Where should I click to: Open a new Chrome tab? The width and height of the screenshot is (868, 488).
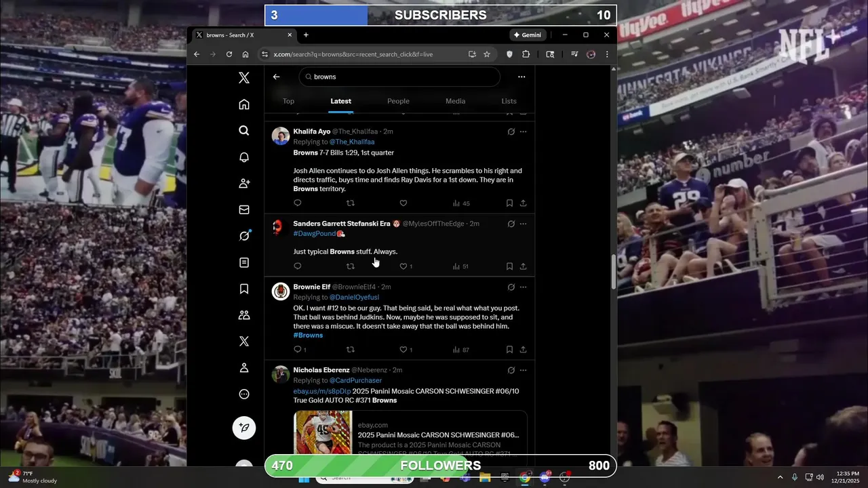point(306,35)
